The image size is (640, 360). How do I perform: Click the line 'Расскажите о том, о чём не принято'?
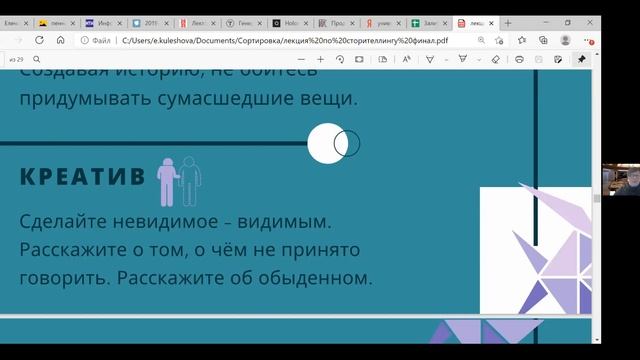(190, 250)
